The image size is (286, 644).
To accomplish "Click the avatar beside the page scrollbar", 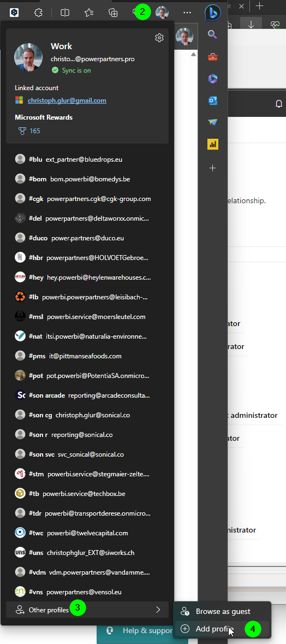I will [184, 37].
